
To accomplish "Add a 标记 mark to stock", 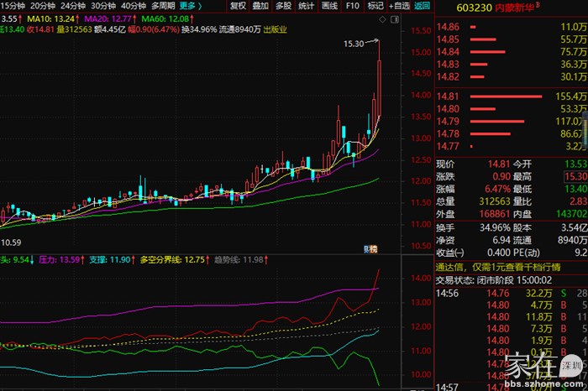I will click(375, 5).
